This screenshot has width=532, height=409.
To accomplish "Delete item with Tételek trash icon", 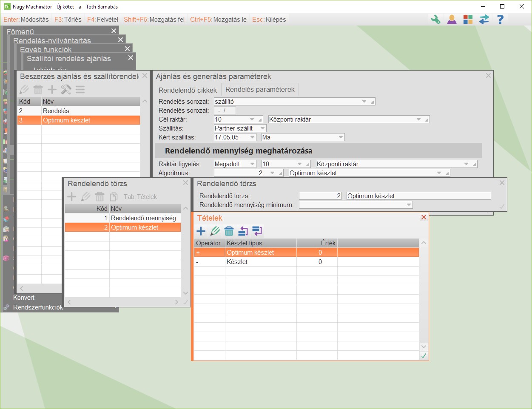I will (x=229, y=231).
